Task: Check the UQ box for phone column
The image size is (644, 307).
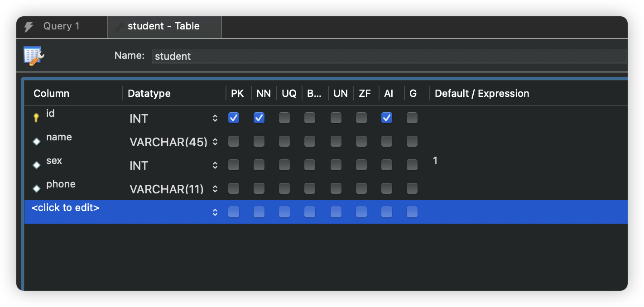Action: pos(284,188)
